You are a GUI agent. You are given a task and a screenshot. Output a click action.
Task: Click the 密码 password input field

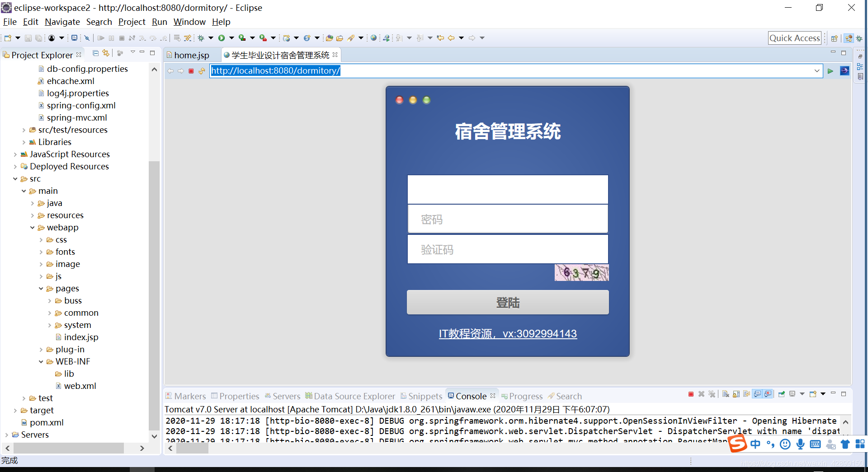click(x=508, y=219)
